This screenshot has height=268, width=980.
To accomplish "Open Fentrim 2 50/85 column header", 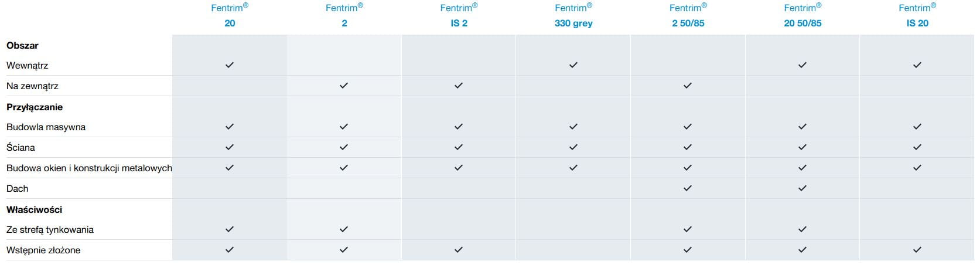I will click(688, 16).
